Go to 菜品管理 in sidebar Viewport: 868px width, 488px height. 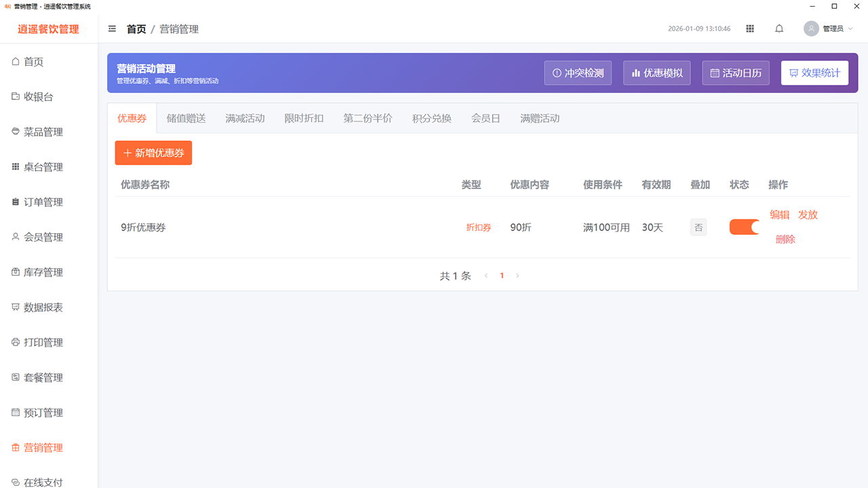coord(43,132)
